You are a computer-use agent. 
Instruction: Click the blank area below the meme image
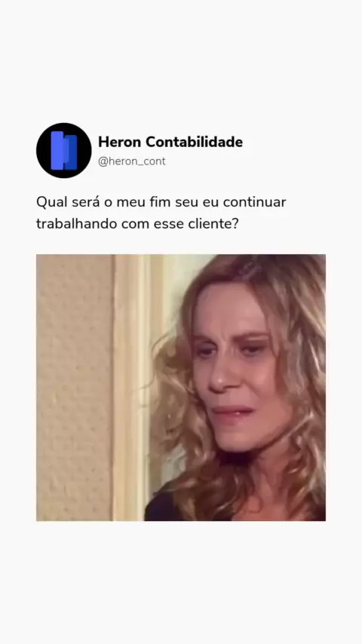tap(181, 583)
